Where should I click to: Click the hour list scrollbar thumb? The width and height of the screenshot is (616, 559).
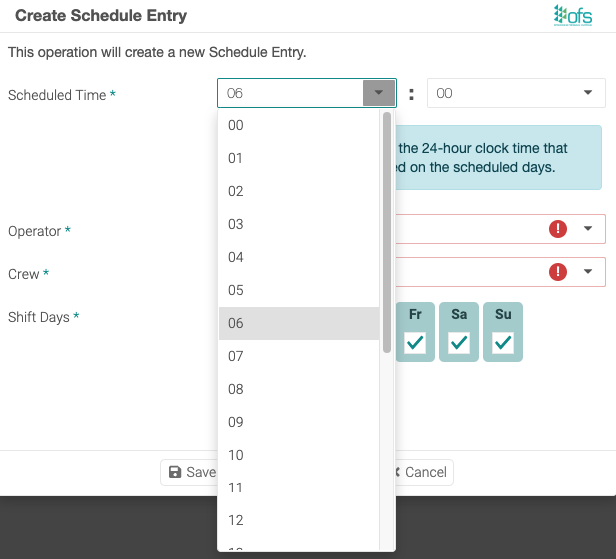(387, 230)
